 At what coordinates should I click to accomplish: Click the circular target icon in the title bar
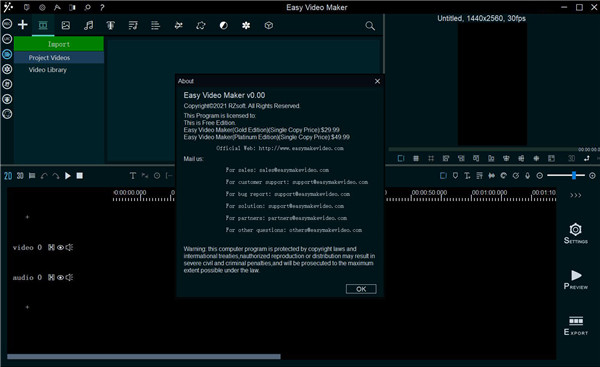(42, 7)
